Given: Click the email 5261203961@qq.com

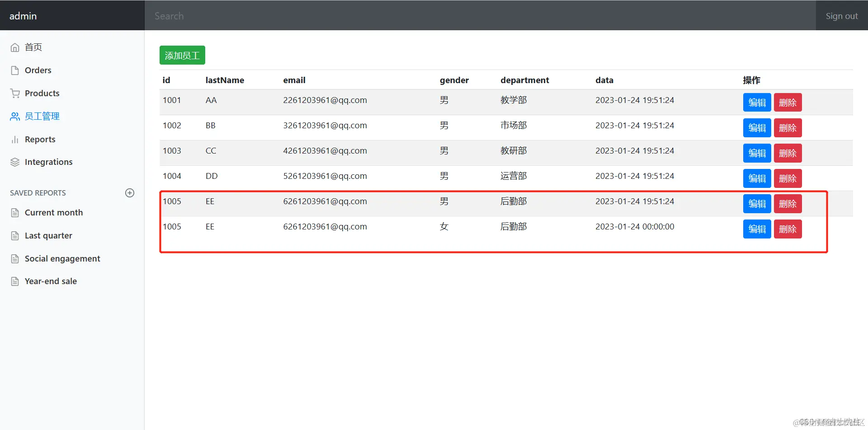Looking at the screenshot, I should [325, 176].
